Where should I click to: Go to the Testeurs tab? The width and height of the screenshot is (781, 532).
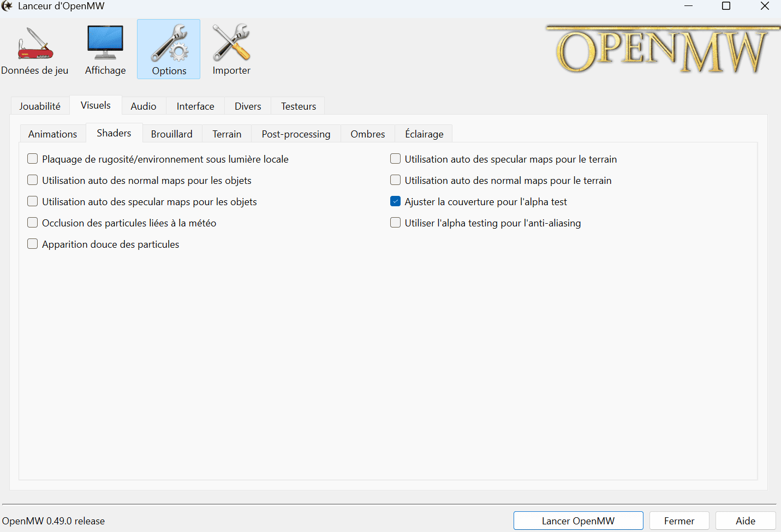[299, 106]
